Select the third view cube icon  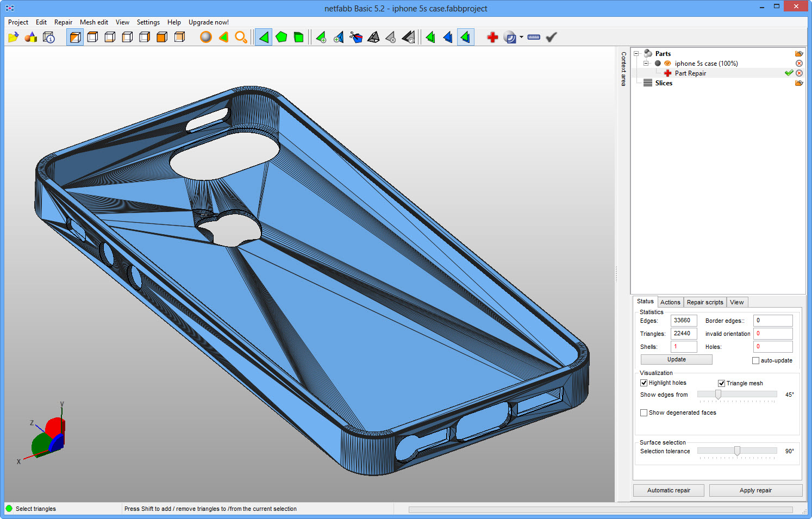110,37
